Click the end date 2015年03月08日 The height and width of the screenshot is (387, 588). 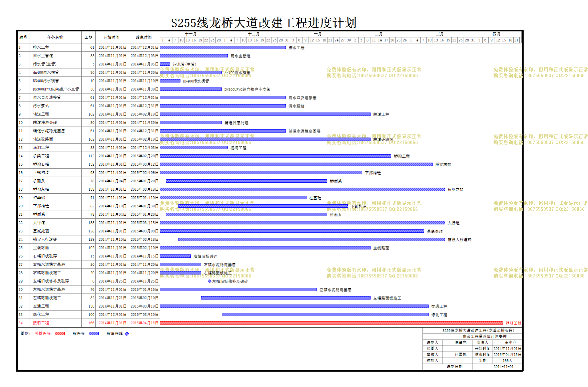pos(144,231)
